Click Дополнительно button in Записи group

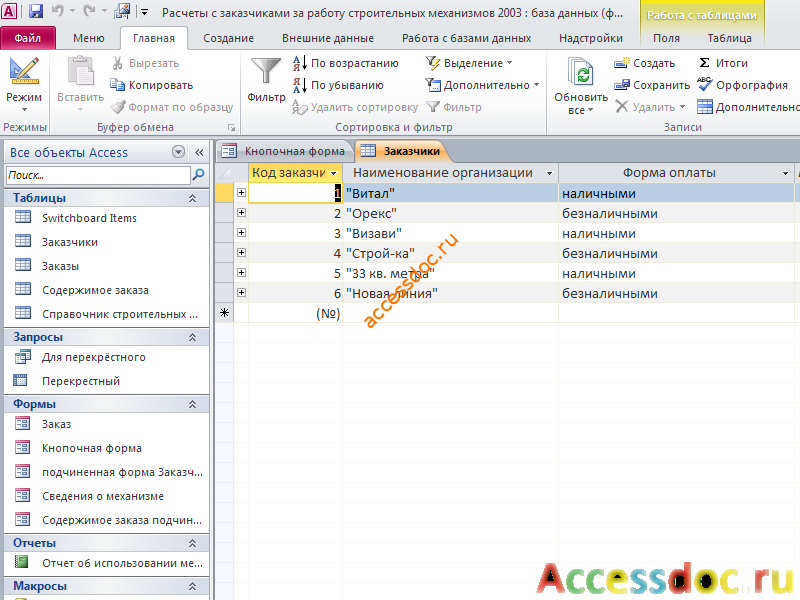[x=750, y=107]
